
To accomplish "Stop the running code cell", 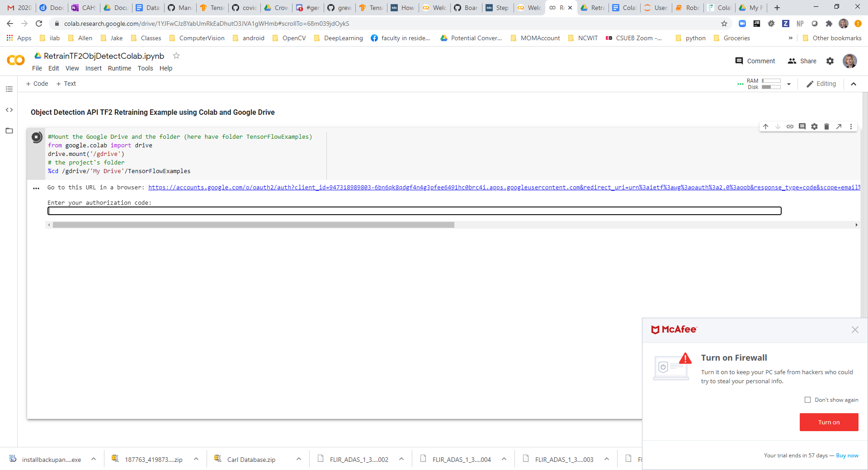I will pos(37,137).
